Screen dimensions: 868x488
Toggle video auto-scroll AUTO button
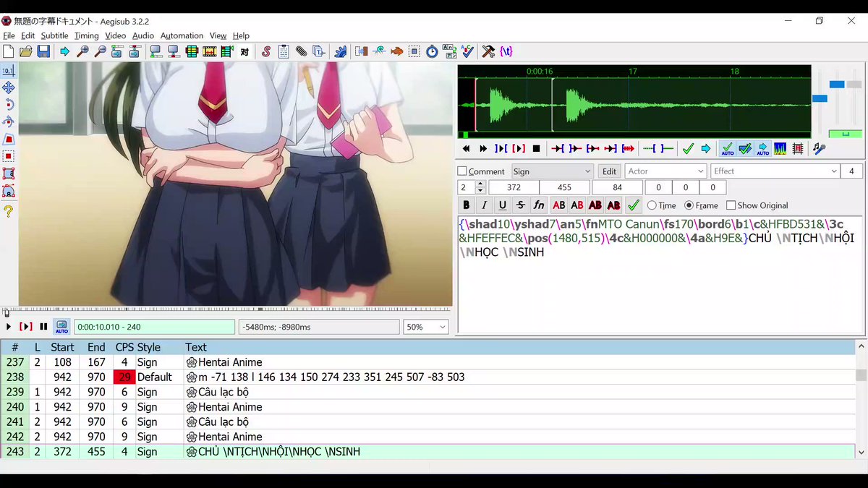coord(61,327)
